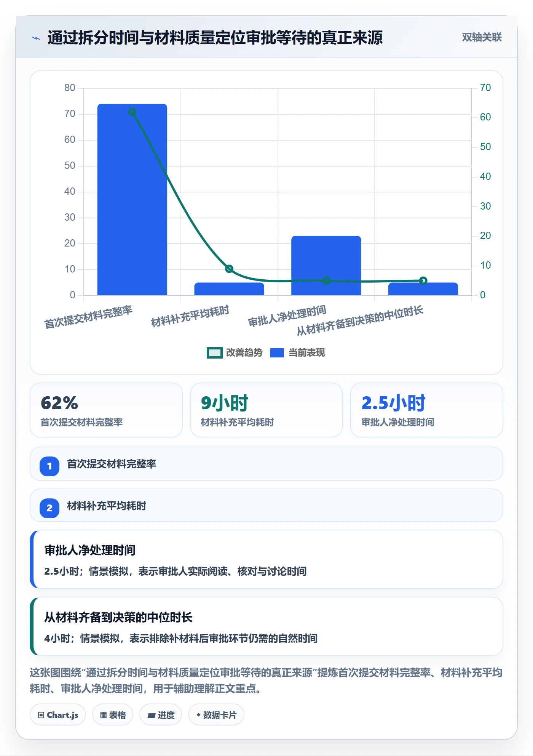Click the green line point above the first bar

(x=132, y=112)
